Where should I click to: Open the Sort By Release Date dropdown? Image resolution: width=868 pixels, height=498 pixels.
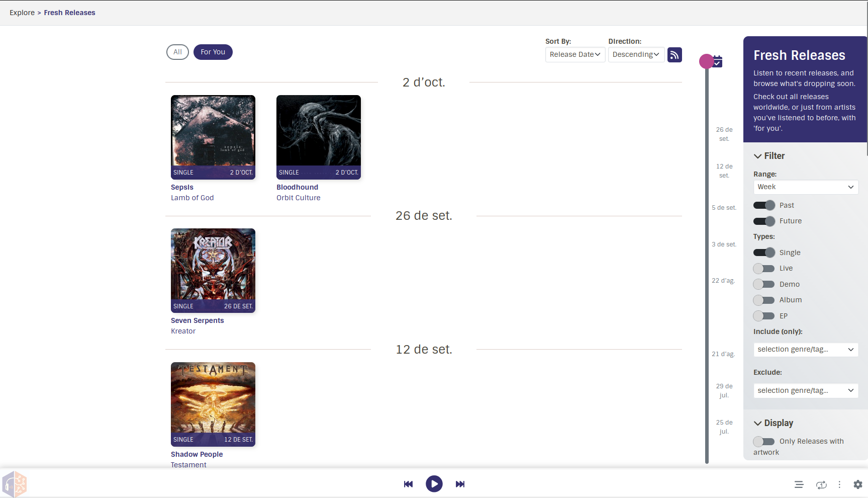point(575,54)
